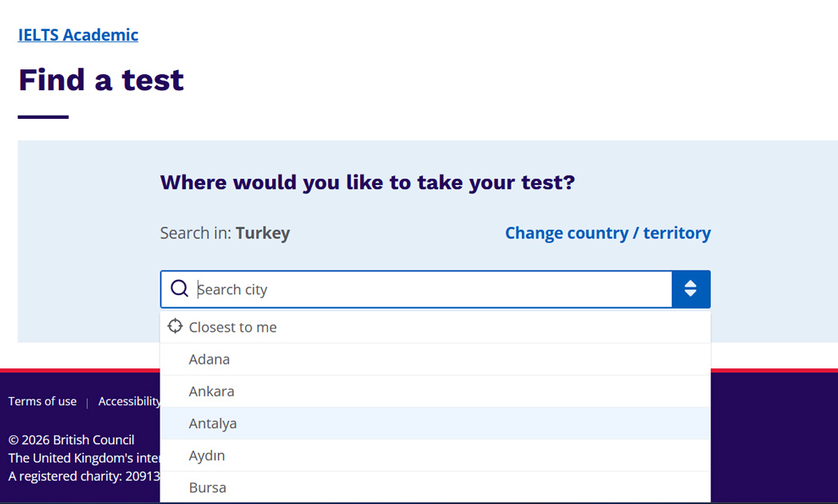This screenshot has width=838, height=504.
Task: Click the Turkey country label
Action: coord(263,233)
